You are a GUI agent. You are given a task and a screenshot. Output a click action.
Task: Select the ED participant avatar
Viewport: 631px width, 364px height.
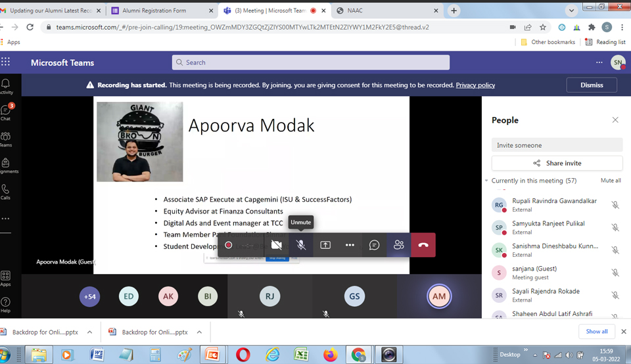(x=129, y=296)
